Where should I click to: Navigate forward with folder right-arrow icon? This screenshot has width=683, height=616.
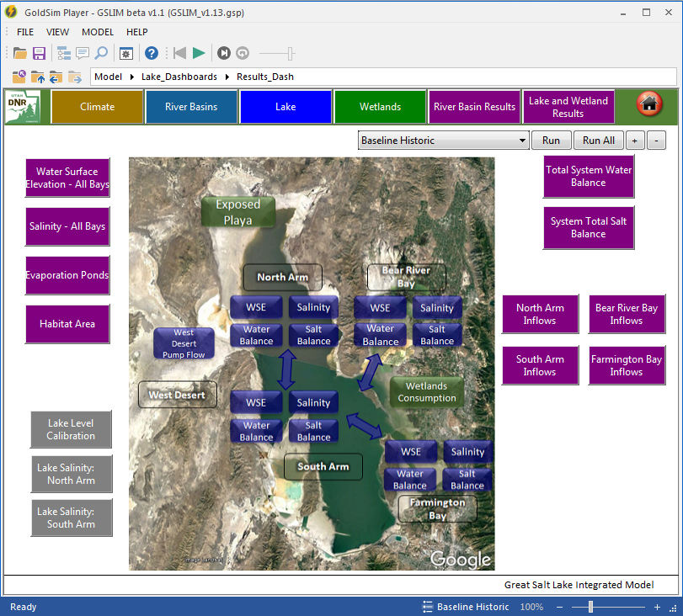tap(74, 77)
